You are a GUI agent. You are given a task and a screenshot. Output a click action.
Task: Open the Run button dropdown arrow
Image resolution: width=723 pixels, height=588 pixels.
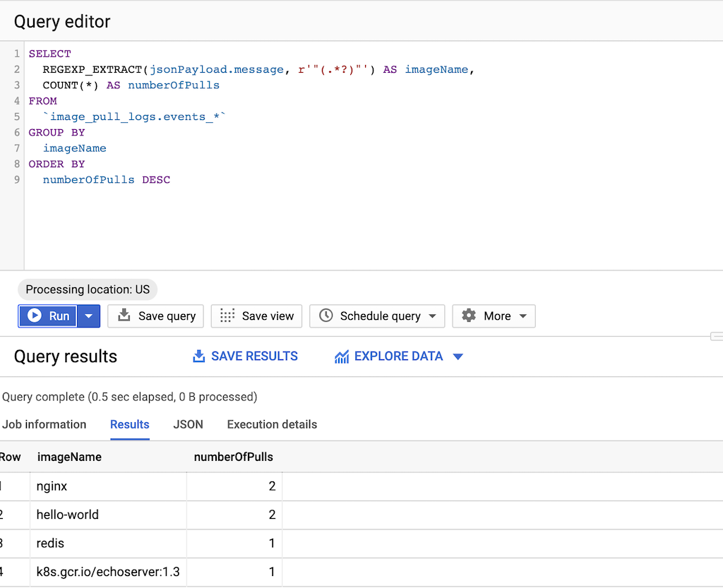(88, 316)
